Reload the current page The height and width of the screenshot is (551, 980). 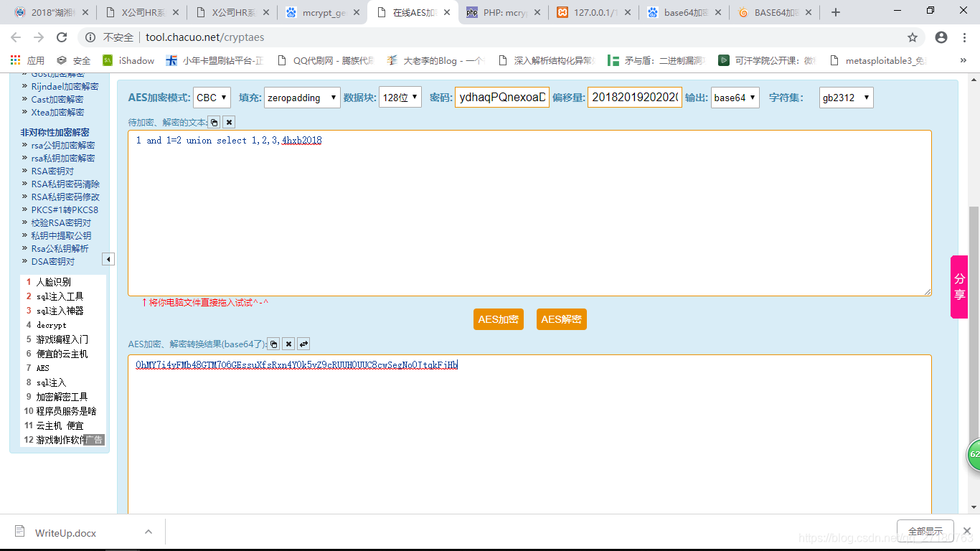(x=62, y=37)
